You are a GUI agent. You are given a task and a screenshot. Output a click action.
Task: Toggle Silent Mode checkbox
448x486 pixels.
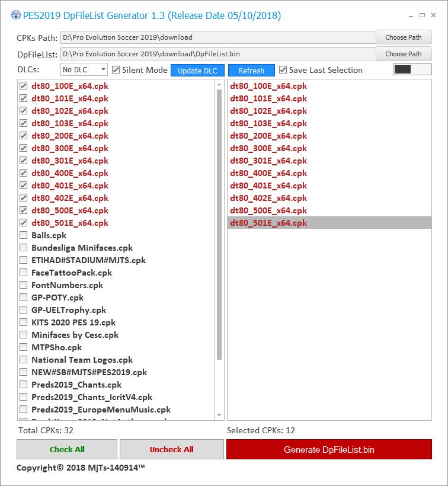(116, 70)
